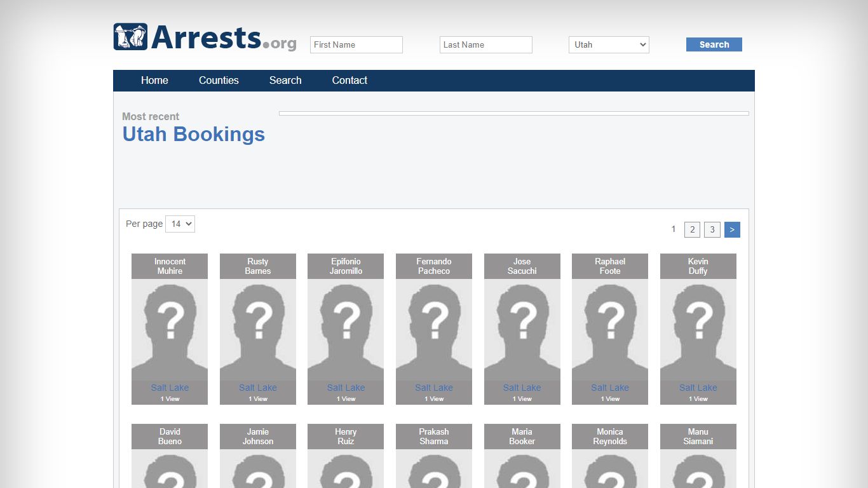Open Epifonio Jaromillo's placeholder photo

(x=346, y=330)
